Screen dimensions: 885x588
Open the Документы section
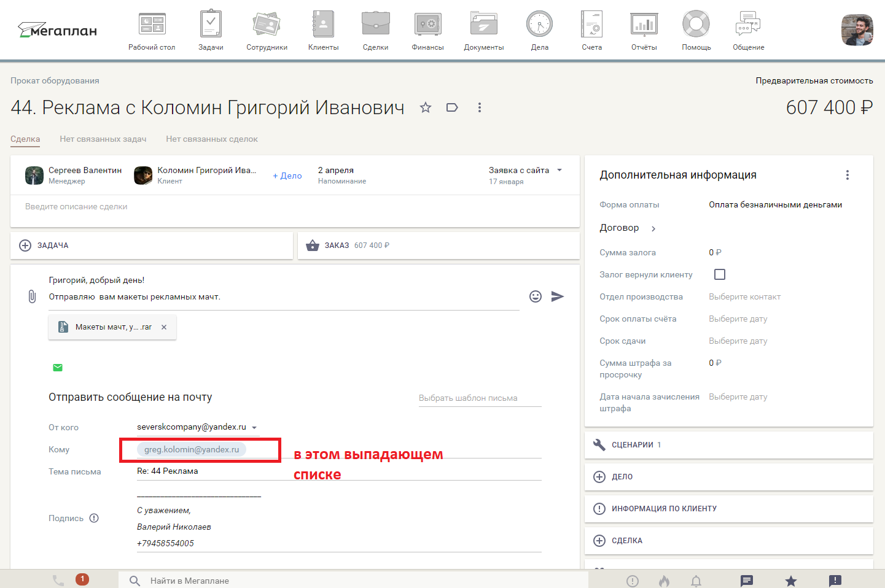tap(484, 31)
